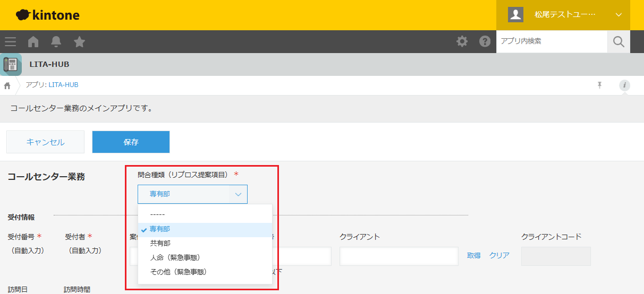Click the search magnifier button
This screenshot has height=294, width=644.
(x=618, y=41)
